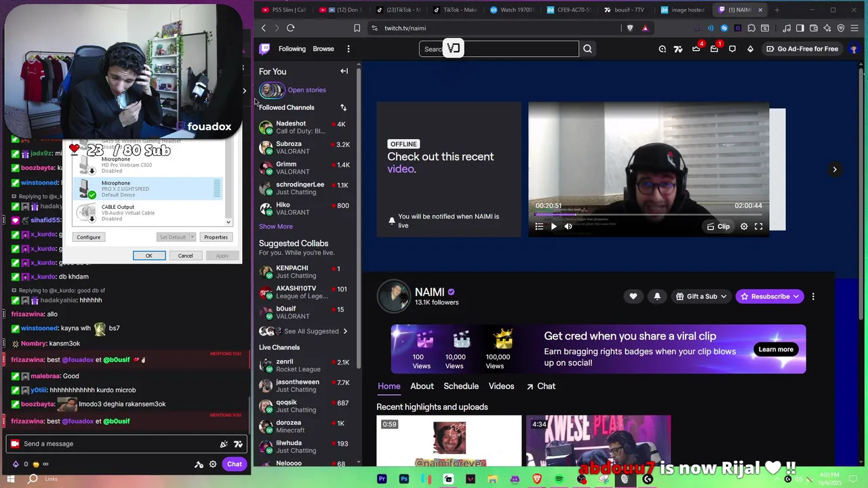Open the 7TV emote menu in chat
This screenshot has height=488, width=868.
pyautogui.click(x=238, y=444)
